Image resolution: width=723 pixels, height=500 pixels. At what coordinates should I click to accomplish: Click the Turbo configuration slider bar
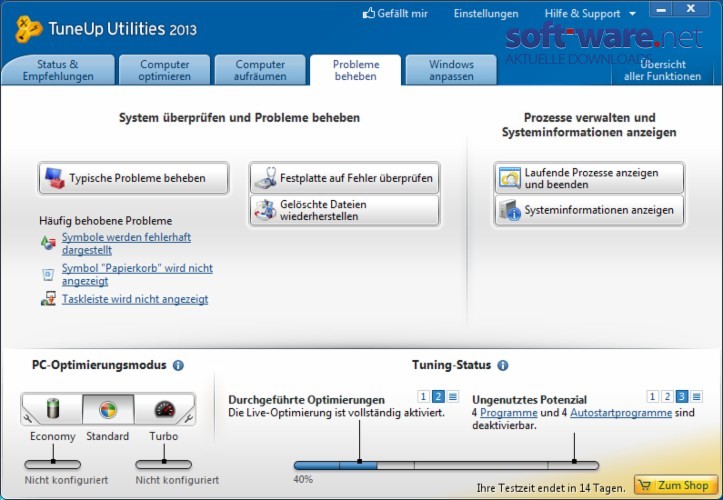(x=164, y=464)
